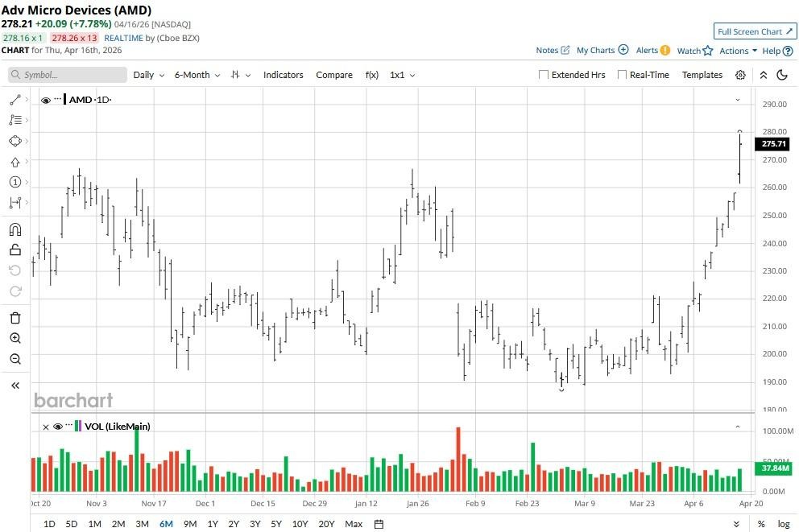Open the Compare menu
Screen dimensions: 799x532
click(x=334, y=75)
